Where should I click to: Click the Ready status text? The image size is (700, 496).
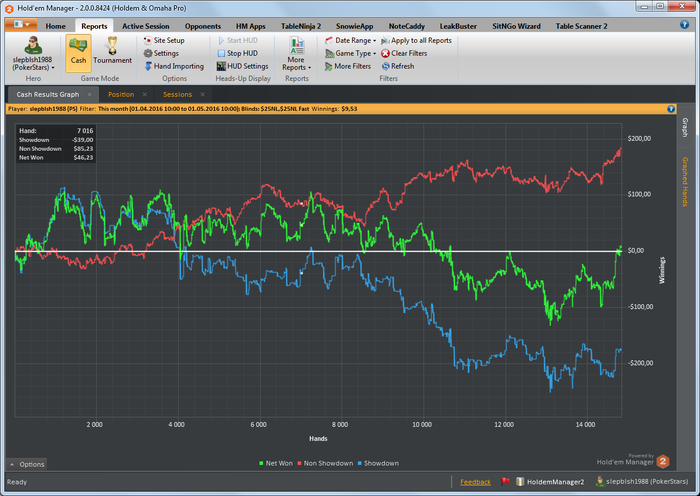(x=17, y=482)
